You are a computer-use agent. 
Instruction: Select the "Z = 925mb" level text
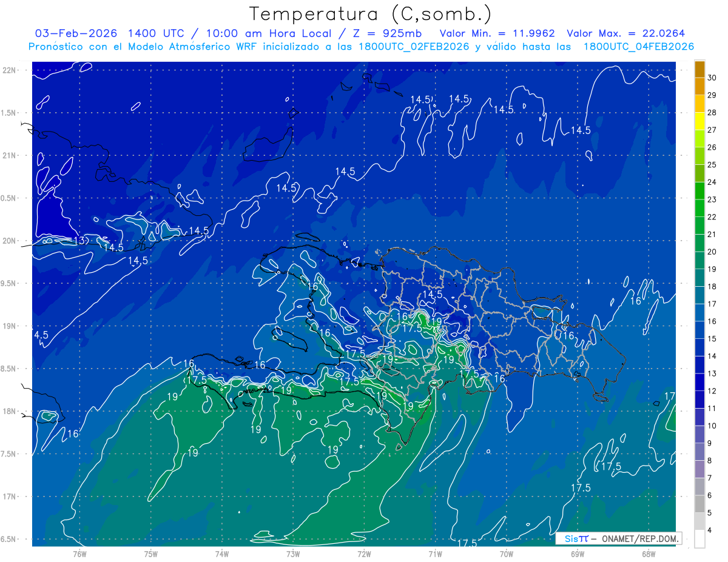[x=386, y=33]
